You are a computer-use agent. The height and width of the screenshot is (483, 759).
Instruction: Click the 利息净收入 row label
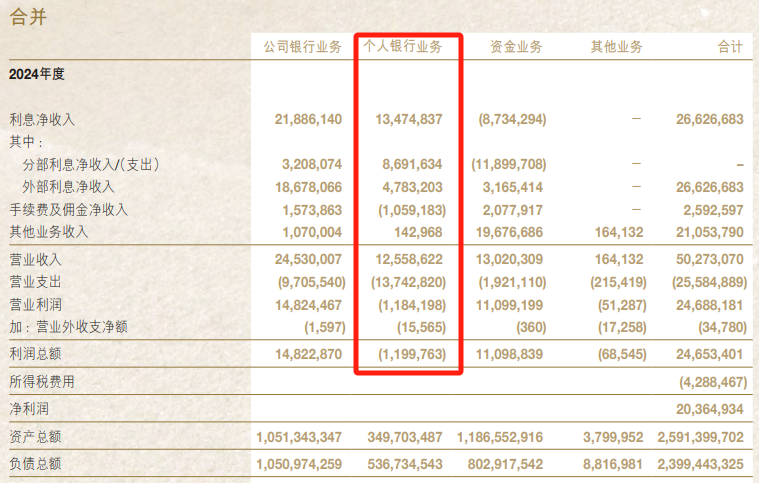pos(42,120)
